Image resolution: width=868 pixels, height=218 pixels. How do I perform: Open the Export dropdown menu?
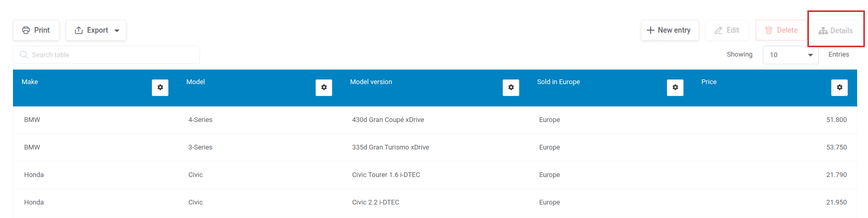click(96, 30)
